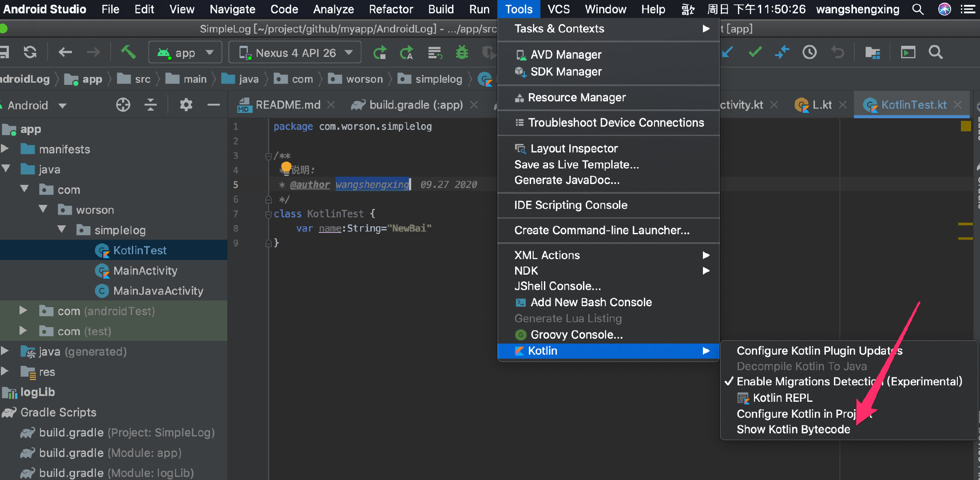Select MainJavaActivity in project tree
Viewport: 980px width, 480px height.
tap(158, 291)
